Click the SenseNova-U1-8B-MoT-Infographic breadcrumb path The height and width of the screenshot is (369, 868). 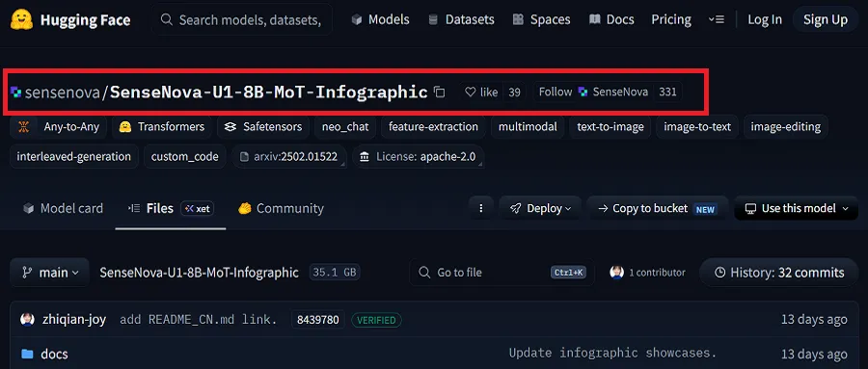point(200,273)
